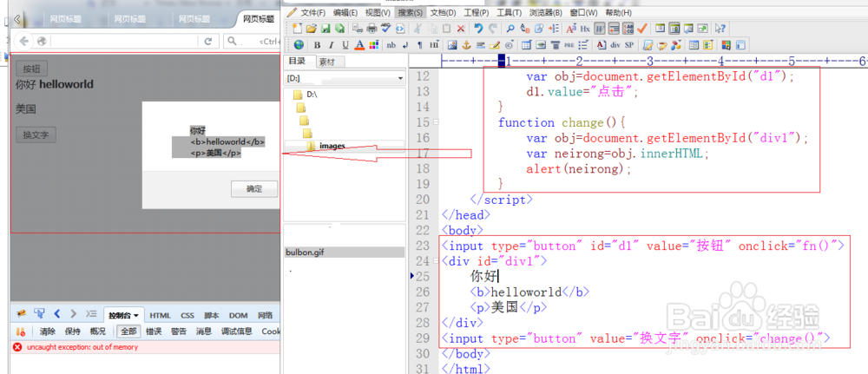Open the 工具(T) menu

509,12
